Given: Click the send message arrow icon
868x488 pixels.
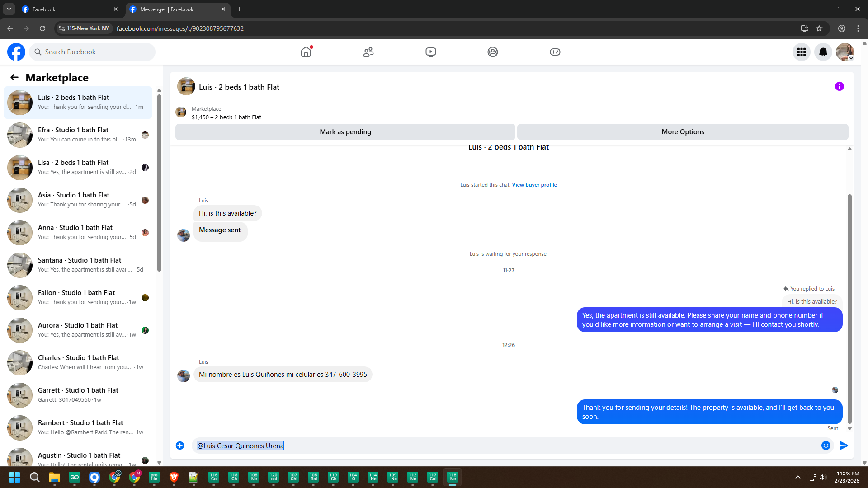Looking at the screenshot, I should pos(844,446).
